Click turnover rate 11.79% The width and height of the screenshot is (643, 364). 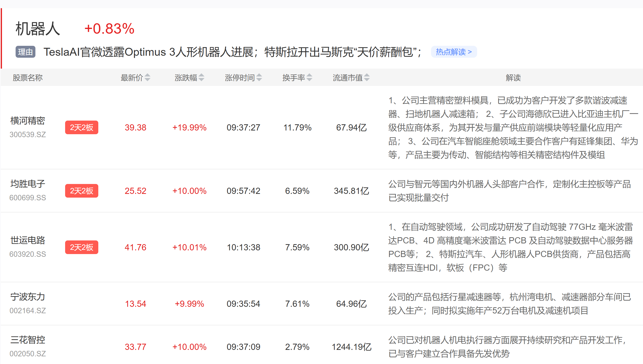pyautogui.click(x=297, y=128)
